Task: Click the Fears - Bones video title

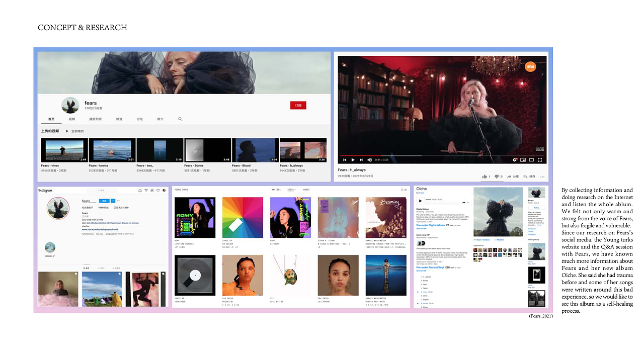Action: (194, 165)
